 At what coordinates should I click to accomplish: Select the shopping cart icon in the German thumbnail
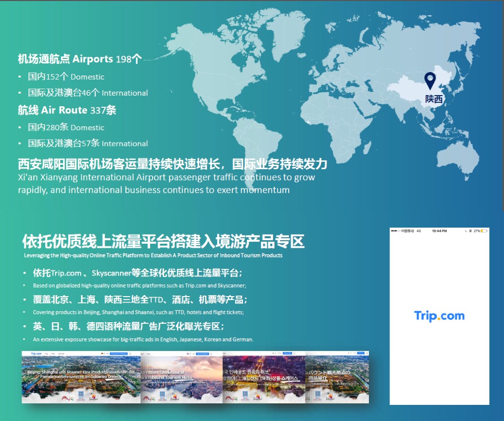(x=130, y=354)
